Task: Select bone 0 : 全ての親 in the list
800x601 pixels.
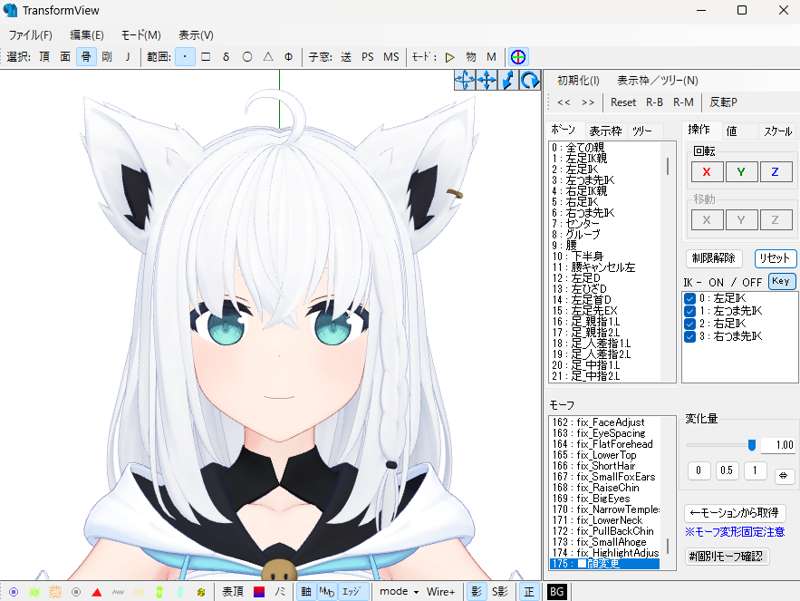Action: pyautogui.click(x=605, y=147)
